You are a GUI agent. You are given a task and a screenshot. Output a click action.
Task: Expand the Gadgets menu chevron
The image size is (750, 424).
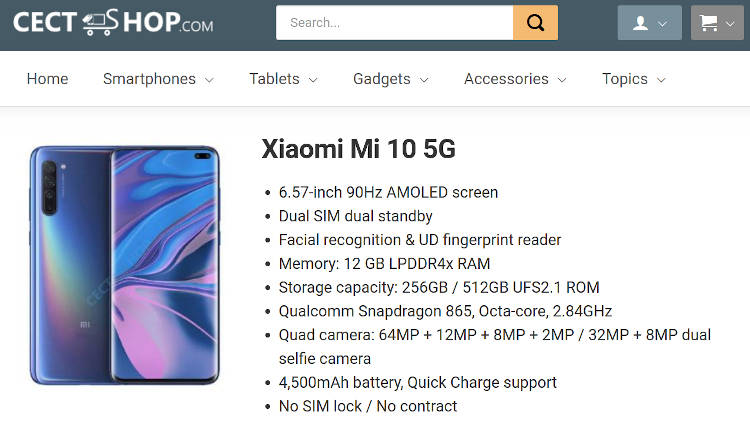(x=424, y=80)
